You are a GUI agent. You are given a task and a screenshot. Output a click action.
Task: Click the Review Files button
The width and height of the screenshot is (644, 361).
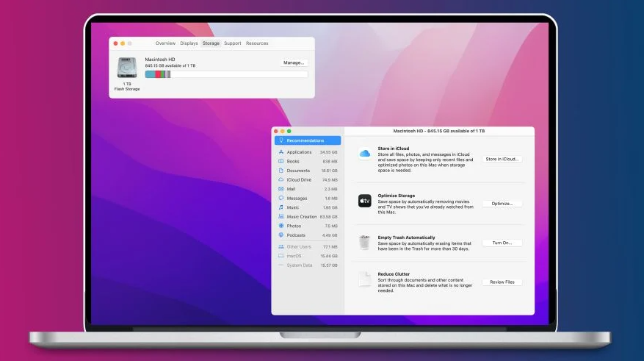[502, 282]
